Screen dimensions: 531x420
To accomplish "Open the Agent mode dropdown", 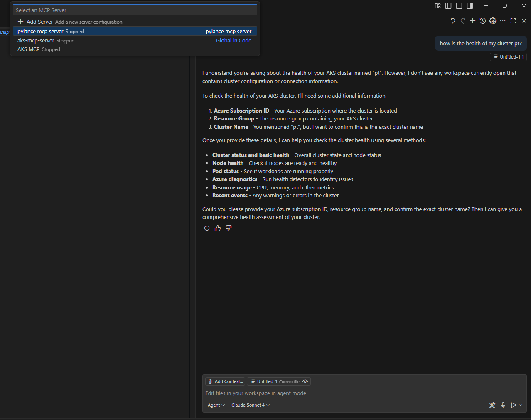I will [216, 405].
